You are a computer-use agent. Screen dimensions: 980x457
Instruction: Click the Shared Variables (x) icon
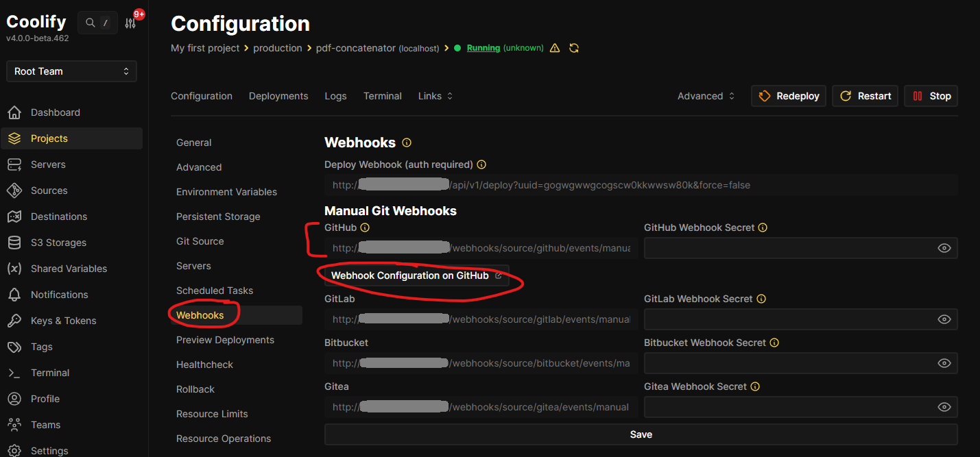coord(14,269)
